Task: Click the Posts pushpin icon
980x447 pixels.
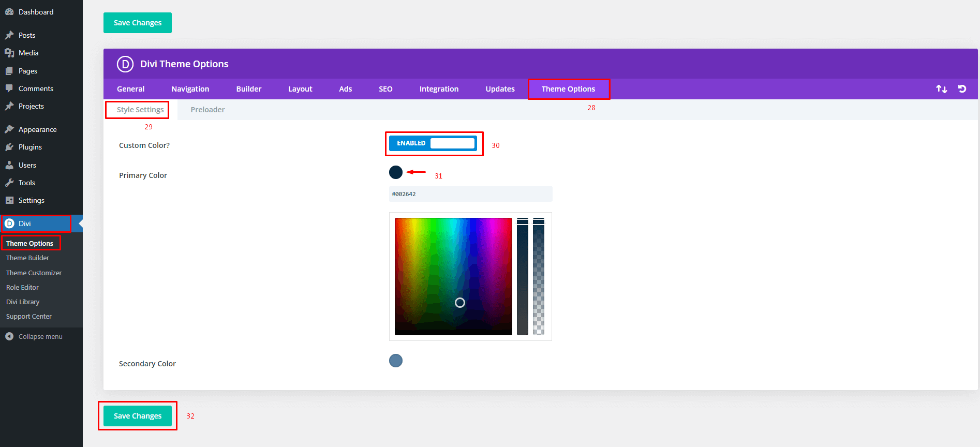Action: coord(9,35)
